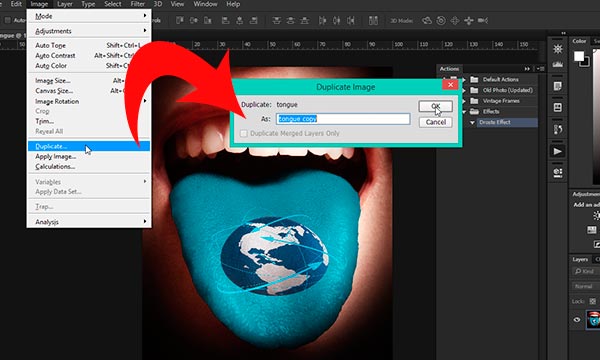Screen dimensions: 600x360
Task: Open the Layers Kind filter dropdown
Action: pyautogui.click(x=585, y=271)
